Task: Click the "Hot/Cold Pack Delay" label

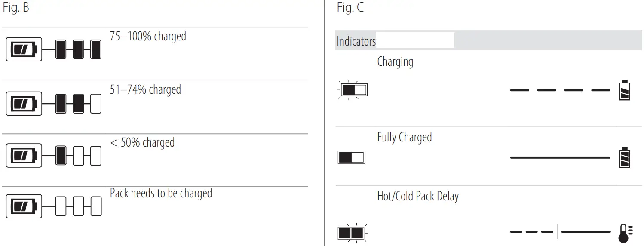Action: click(x=418, y=196)
